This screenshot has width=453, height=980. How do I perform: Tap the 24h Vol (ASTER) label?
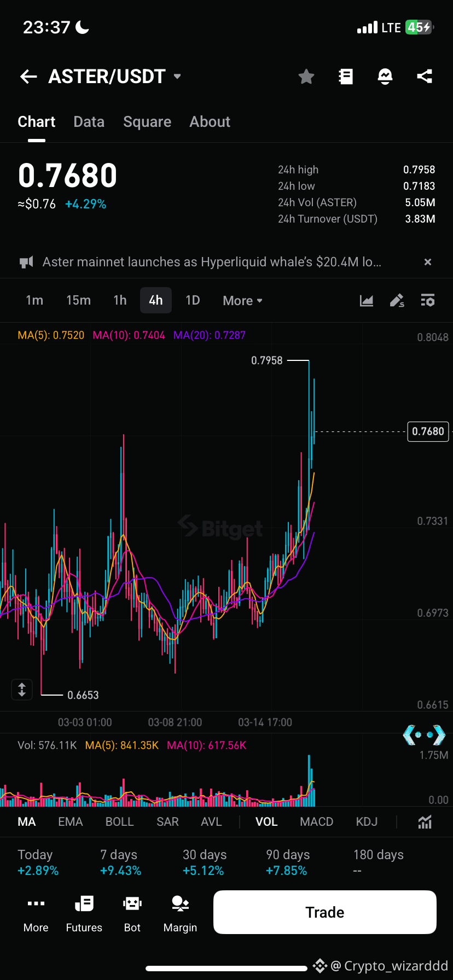pos(317,203)
